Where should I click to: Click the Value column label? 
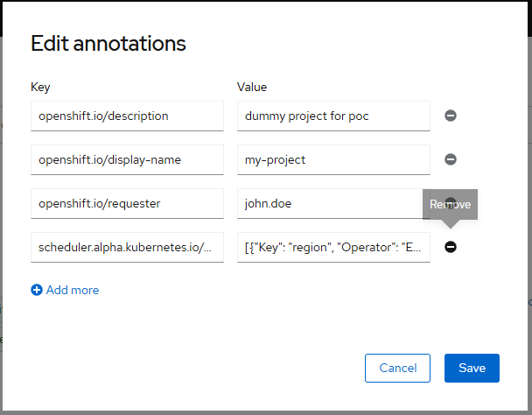252,87
